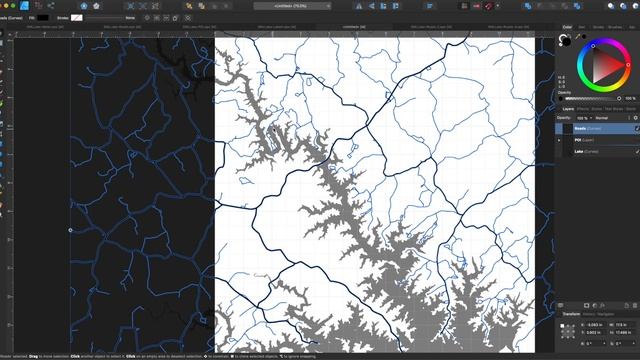Screen dimensions: 640x360
Task: Pick the eyedropper in the Color panel
Action: (x=578, y=36)
